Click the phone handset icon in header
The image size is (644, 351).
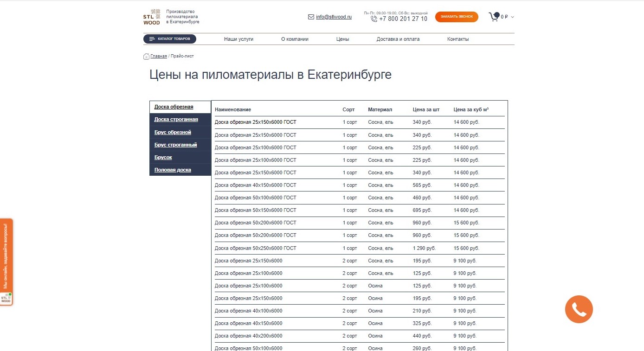(374, 19)
